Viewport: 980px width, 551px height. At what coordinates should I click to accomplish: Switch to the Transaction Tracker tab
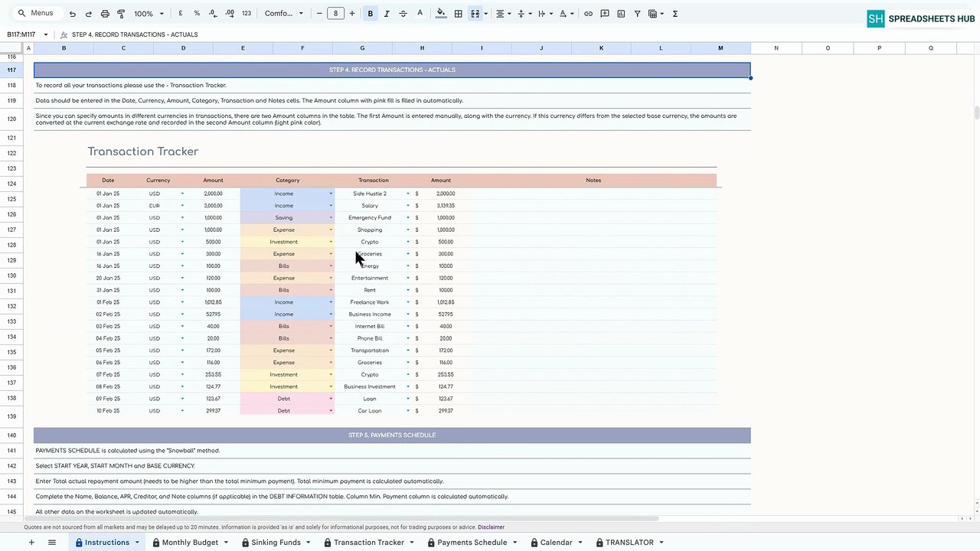[x=369, y=543]
